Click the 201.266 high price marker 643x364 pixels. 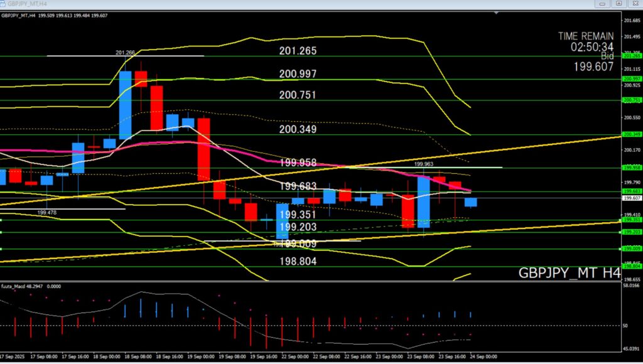pos(125,53)
